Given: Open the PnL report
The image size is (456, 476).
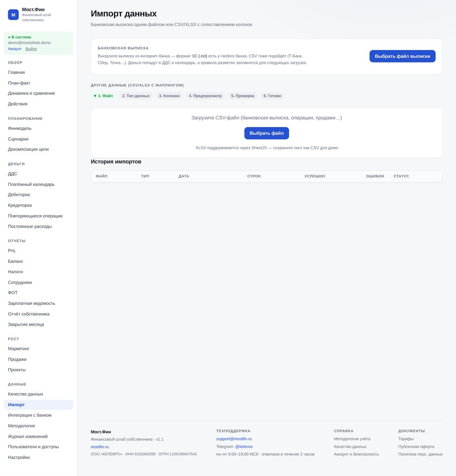Looking at the screenshot, I should [x=39, y=251].
